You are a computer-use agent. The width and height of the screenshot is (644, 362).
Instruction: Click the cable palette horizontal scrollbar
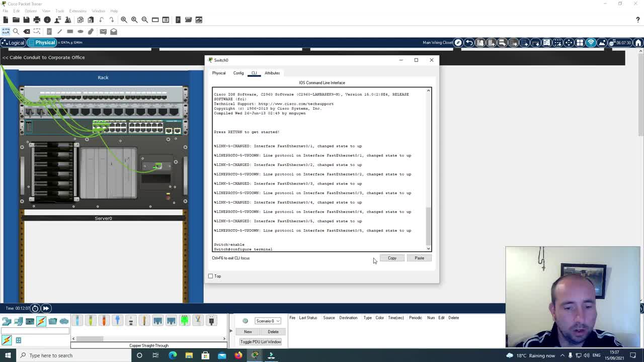point(90,339)
